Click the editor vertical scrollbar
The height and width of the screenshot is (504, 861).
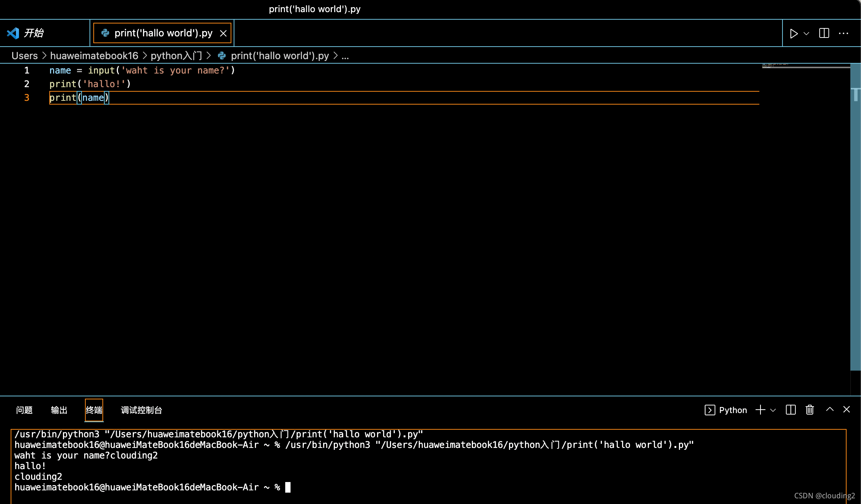click(x=855, y=227)
